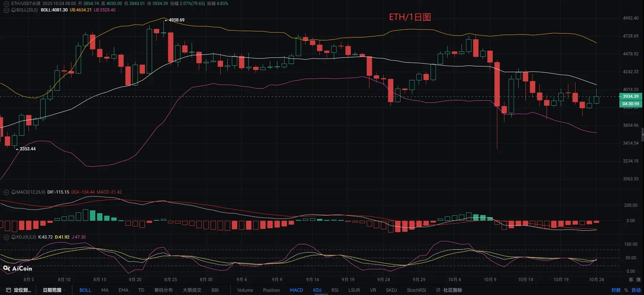This screenshot has width=644, height=295.
Task: Click the 3353.44 low price marker
Action: click(27, 149)
